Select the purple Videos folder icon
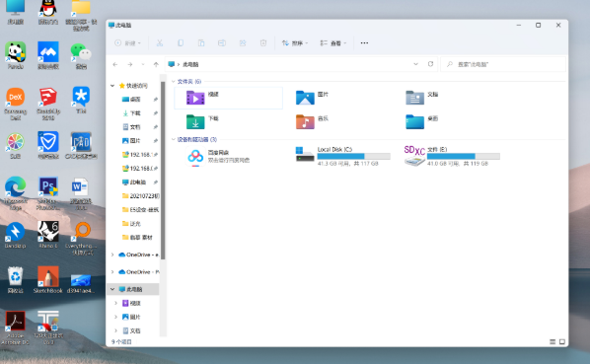Viewport: 590px width, 364px height. [x=195, y=98]
